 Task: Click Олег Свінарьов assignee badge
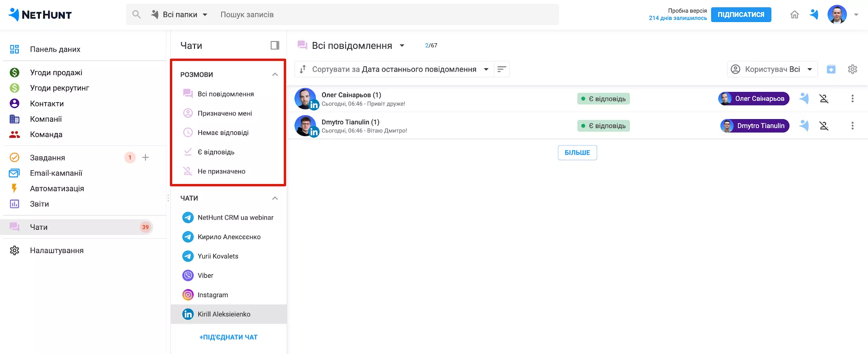[x=754, y=99]
